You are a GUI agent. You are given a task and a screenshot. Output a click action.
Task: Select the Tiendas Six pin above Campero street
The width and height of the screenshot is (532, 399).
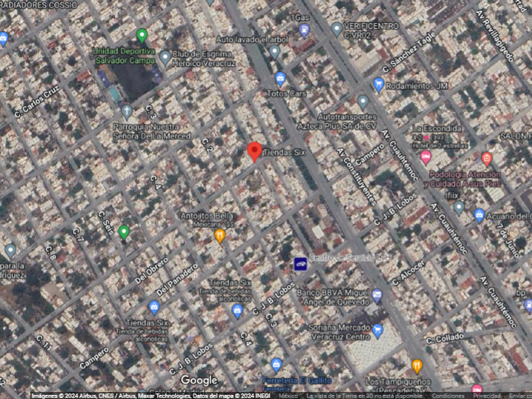coord(154,308)
